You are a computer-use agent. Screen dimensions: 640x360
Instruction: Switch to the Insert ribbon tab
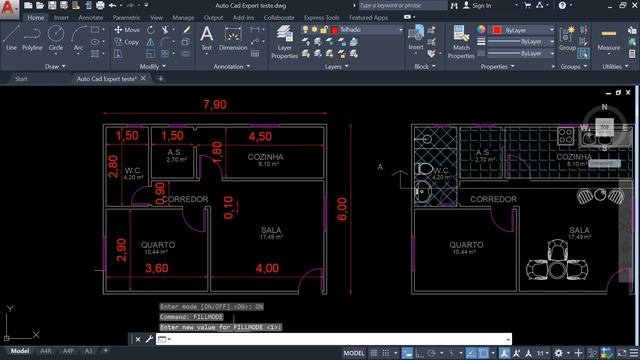pos(61,18)
